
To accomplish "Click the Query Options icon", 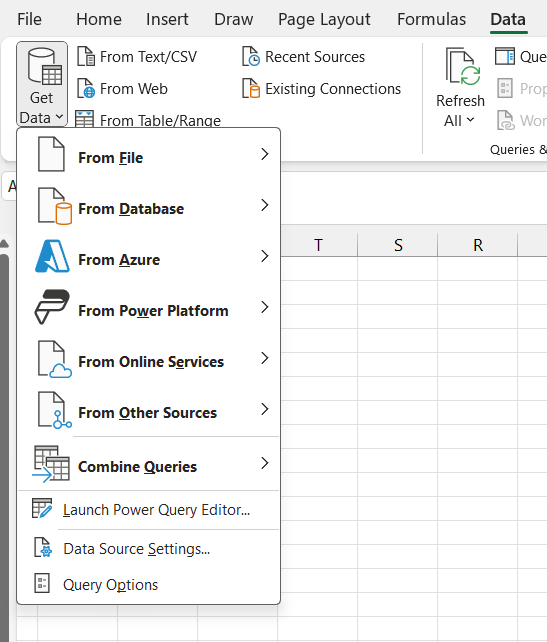I will click(x=42, y=583).
